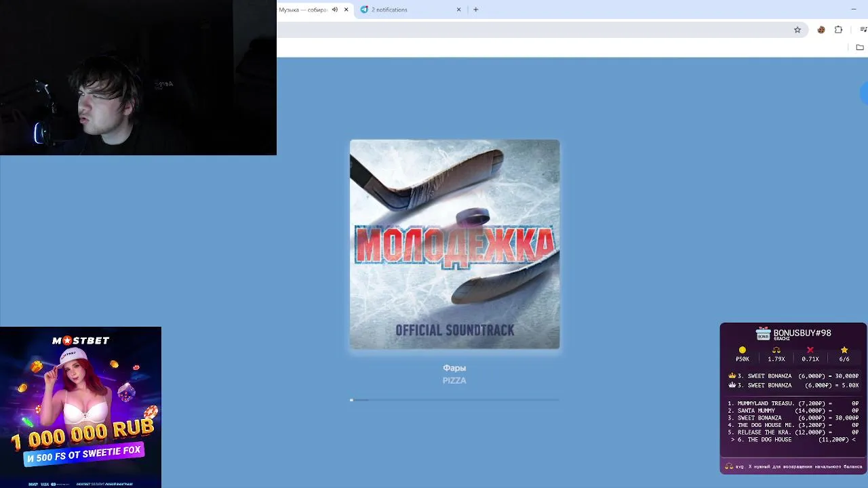Select row 6. THE DOG HOUSE
The image size is (868, 488).
pos(793,439)
